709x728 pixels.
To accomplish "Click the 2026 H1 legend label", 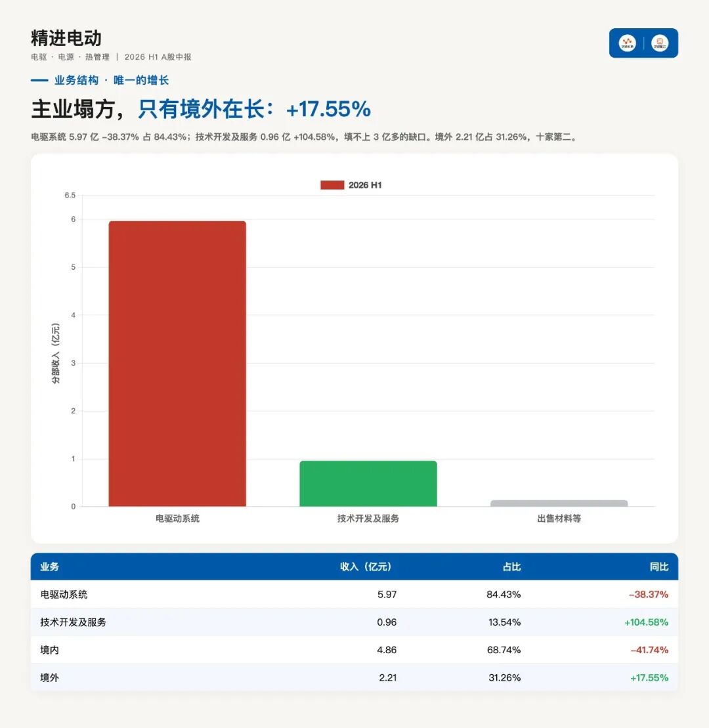I will 365,184.
